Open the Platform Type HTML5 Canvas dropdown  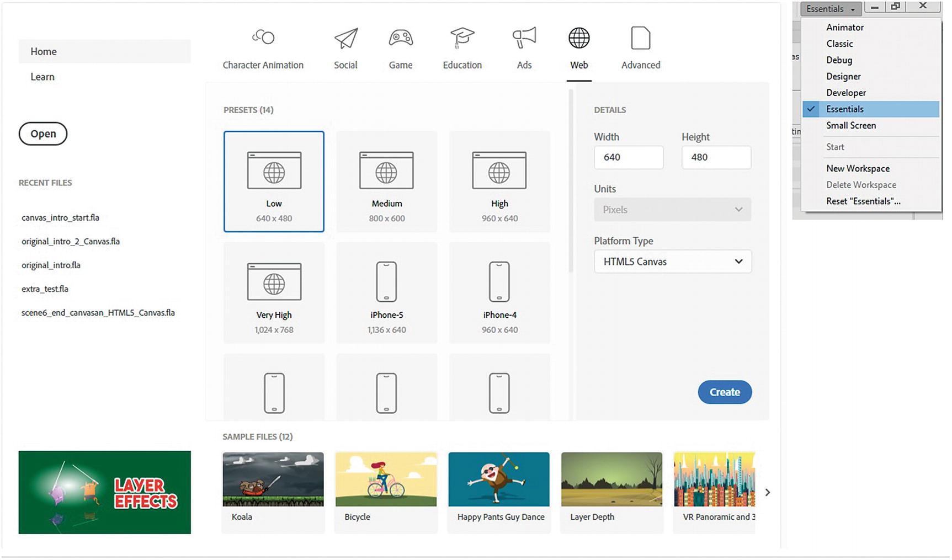(x=672, y=262)
